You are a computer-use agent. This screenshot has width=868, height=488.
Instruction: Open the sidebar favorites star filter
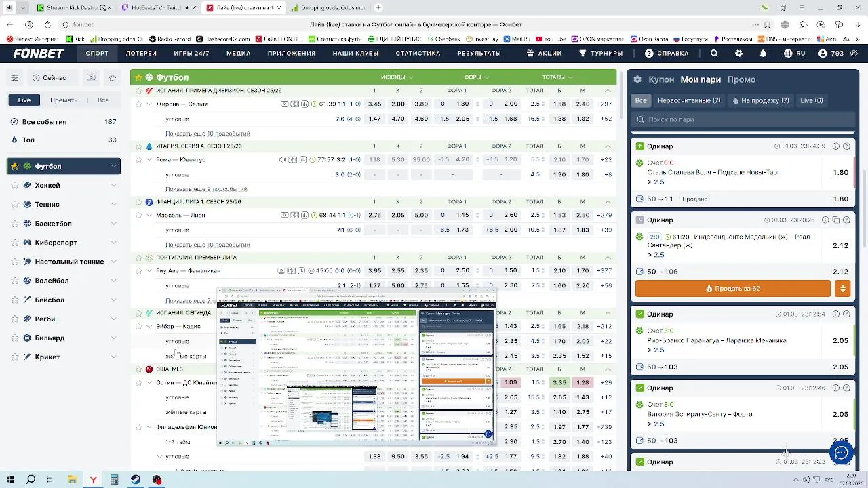113,78
